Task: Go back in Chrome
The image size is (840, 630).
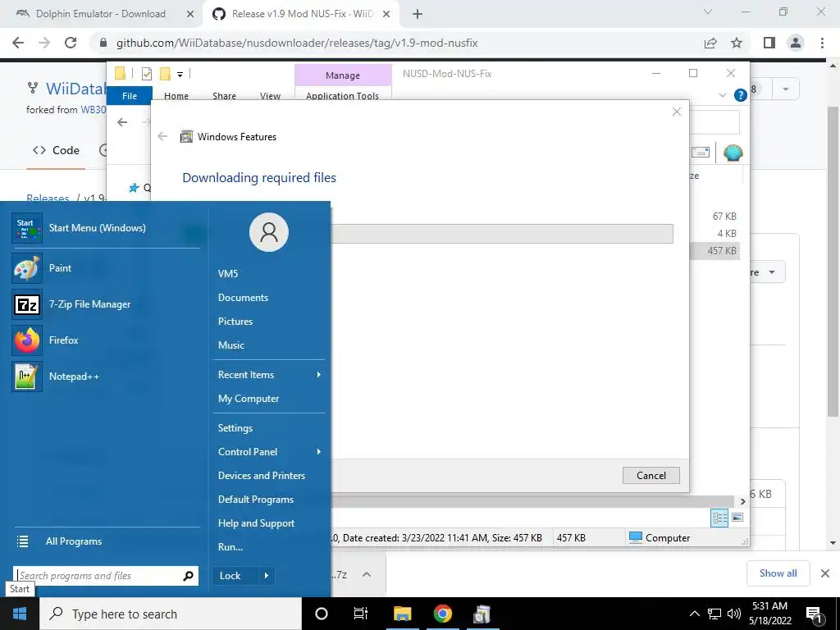Action: pyautogui.click(x=18, y=43)
